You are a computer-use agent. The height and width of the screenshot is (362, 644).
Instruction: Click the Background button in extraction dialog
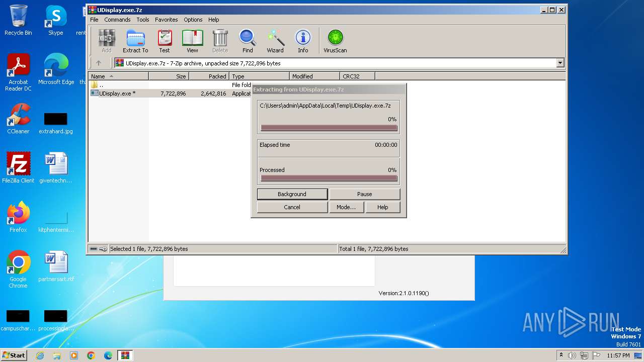coord(292,194)
